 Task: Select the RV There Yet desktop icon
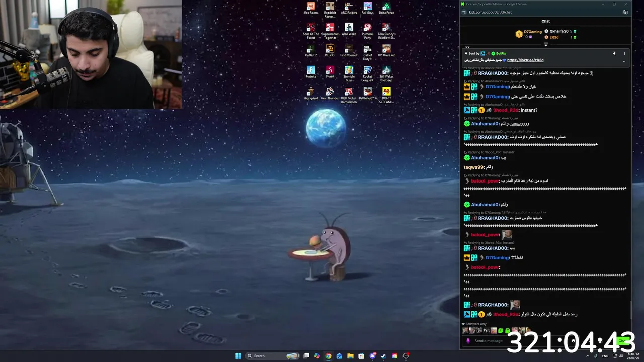tap(386, 51)
